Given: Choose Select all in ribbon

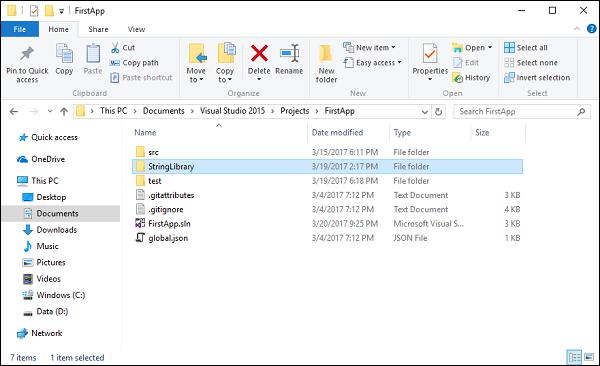Looking at the screenshot, I should (526, 48).
